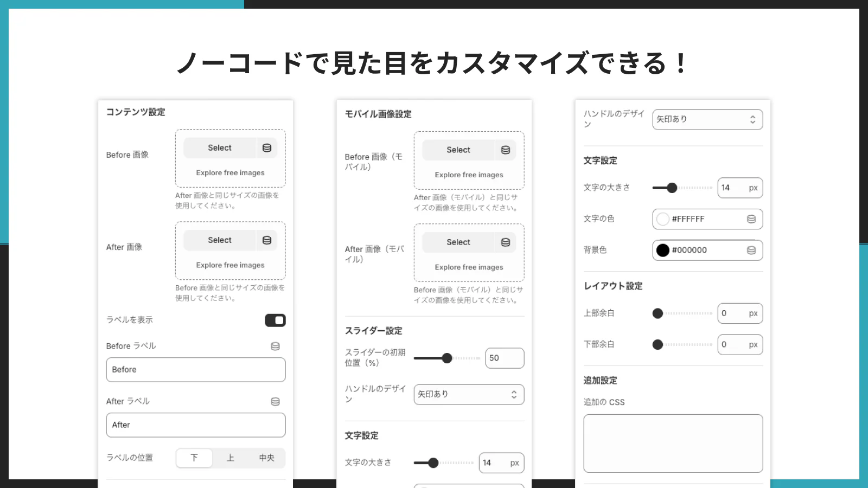Open dynamic source picker for Before 画像

pos(266,147)
